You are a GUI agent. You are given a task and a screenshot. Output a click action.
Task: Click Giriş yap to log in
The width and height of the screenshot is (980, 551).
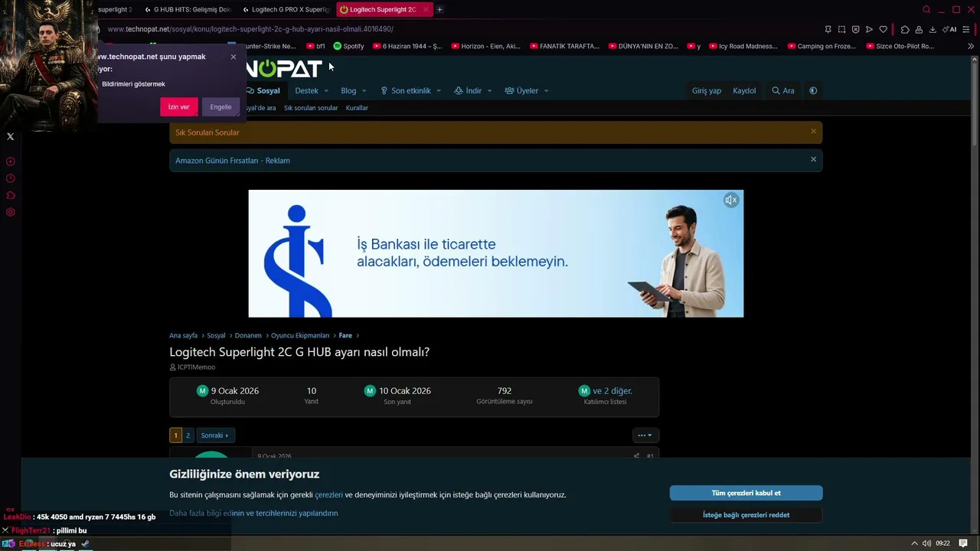707,90
